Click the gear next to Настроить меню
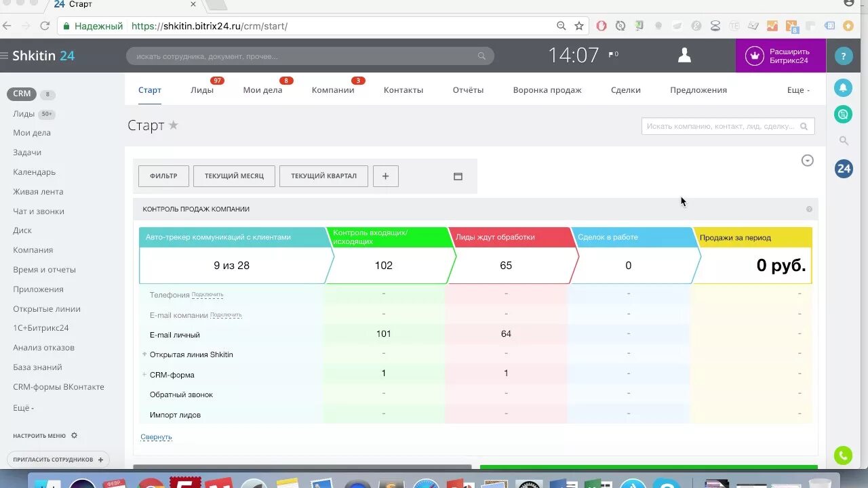The image size is (868, 488). click(74, 436)
